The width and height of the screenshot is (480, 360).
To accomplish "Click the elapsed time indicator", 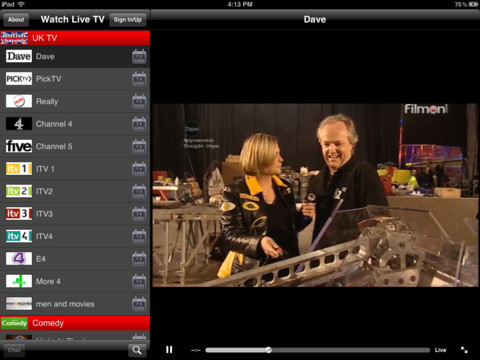I will 196,350.
